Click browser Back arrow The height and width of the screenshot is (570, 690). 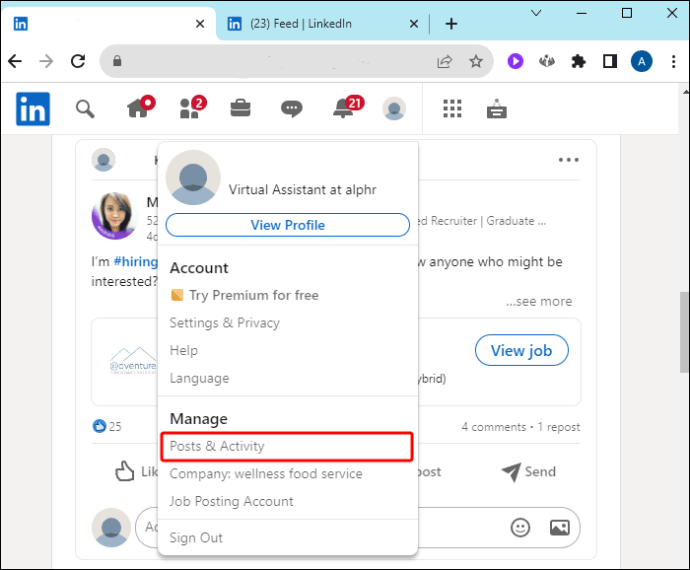15,61
